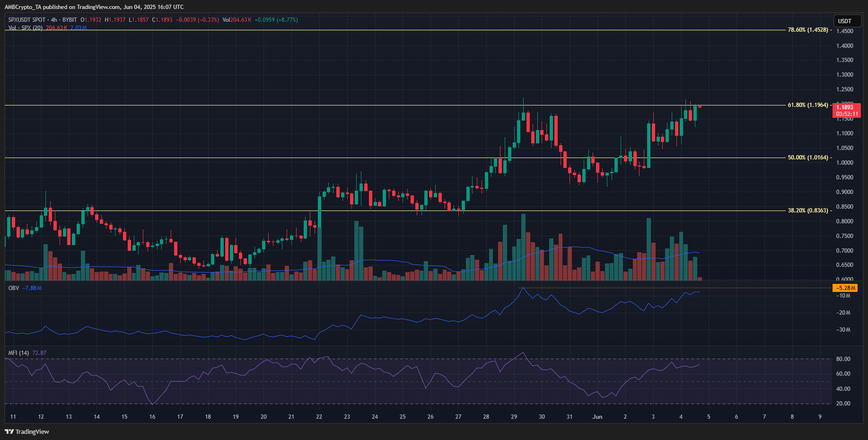Click the OBV value −7.88M

coord(32,288)
